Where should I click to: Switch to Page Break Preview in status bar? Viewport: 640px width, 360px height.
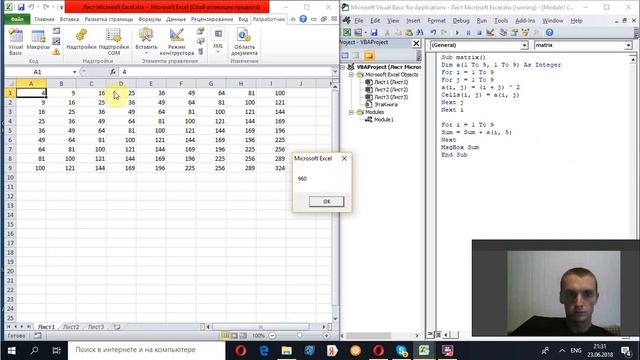[x=243, y=336]
